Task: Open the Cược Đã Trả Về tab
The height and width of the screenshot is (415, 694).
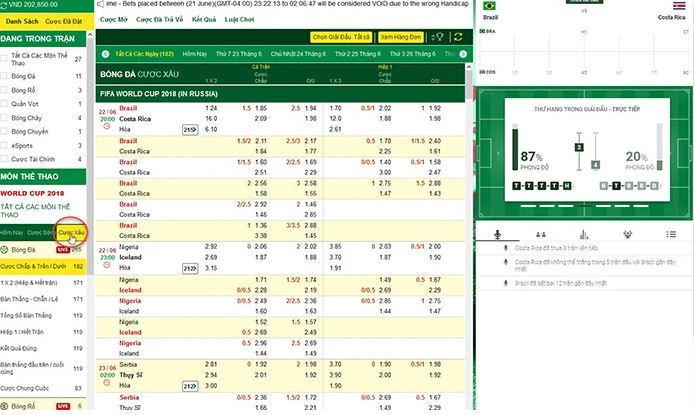Action: tap(159, 19)
